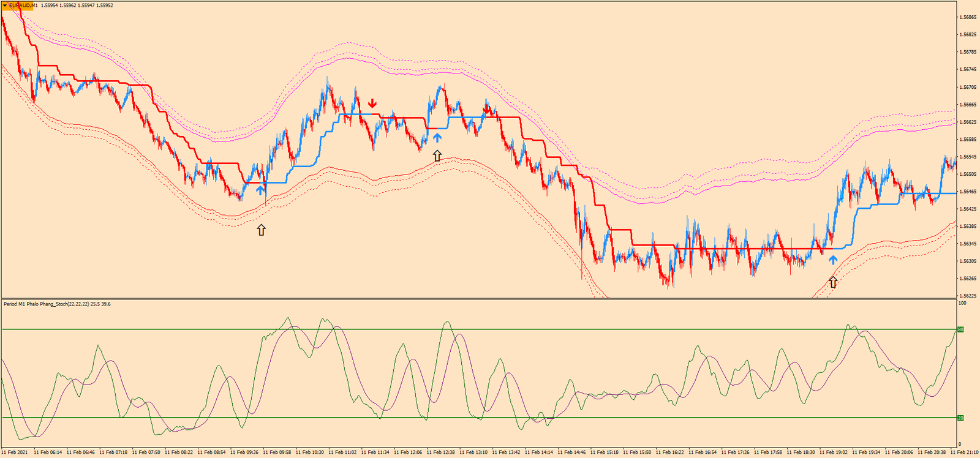Click the 11 Feb 10:30 time label
This screenshot has height=458, width=980.
click(309, 452)
